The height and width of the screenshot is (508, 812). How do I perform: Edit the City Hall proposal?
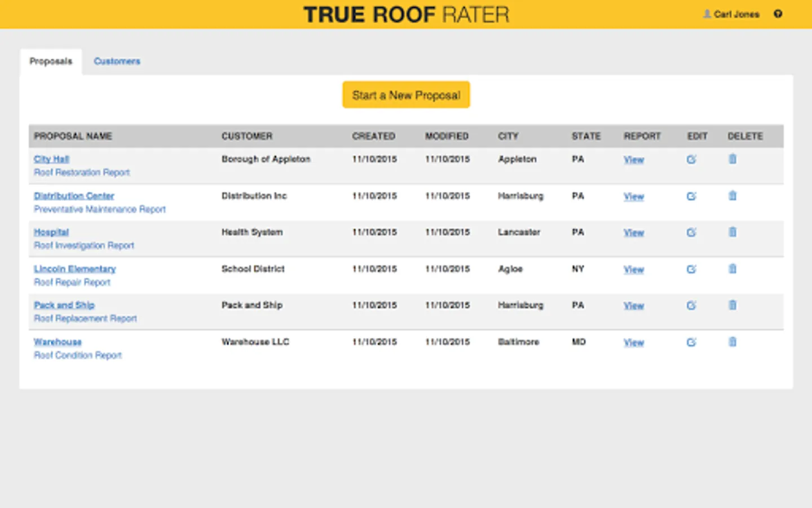[x=691, y=159]
